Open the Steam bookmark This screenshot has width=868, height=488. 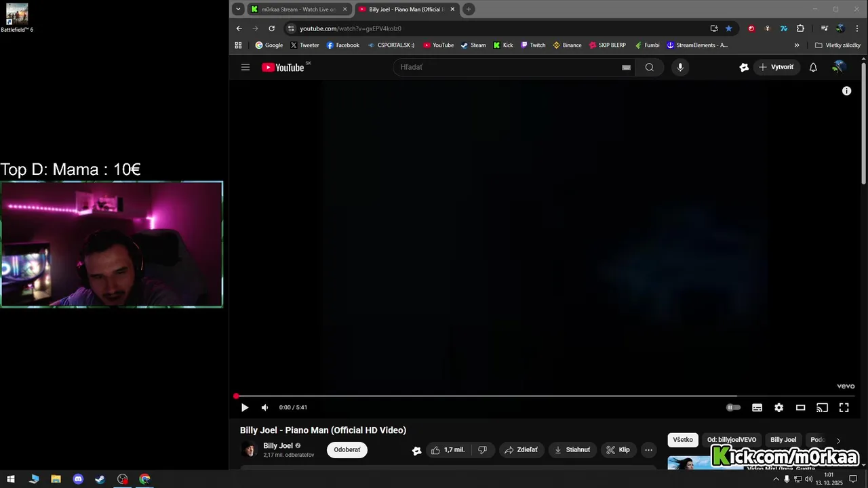pos(473,45)
